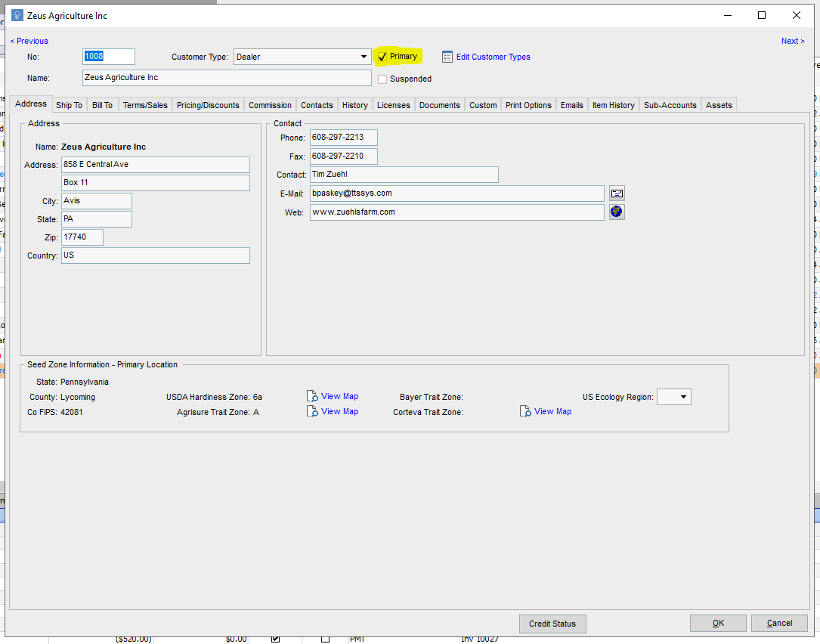Select the Custom tab
The image size is (820, 644).
pos(483,105)
